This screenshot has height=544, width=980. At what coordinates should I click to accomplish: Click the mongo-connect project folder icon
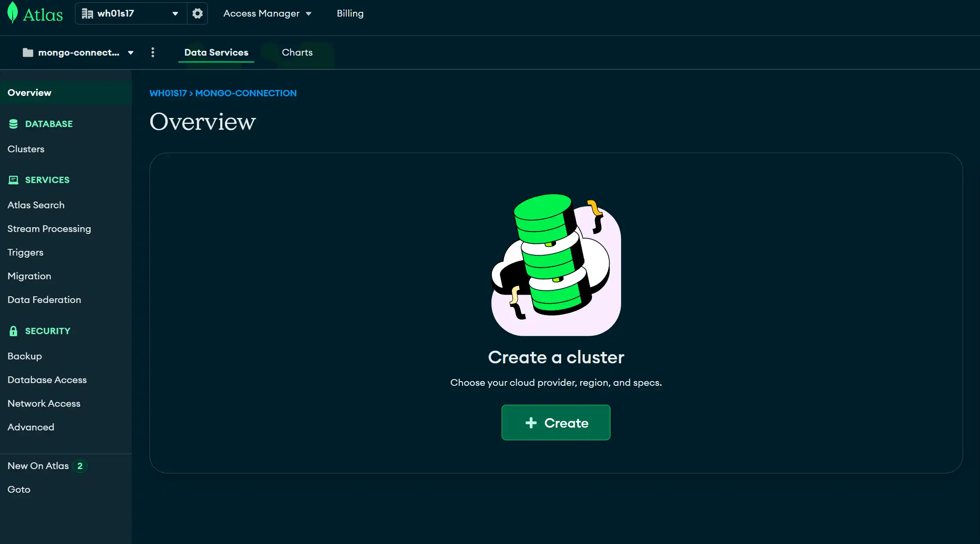coord(28,52)
